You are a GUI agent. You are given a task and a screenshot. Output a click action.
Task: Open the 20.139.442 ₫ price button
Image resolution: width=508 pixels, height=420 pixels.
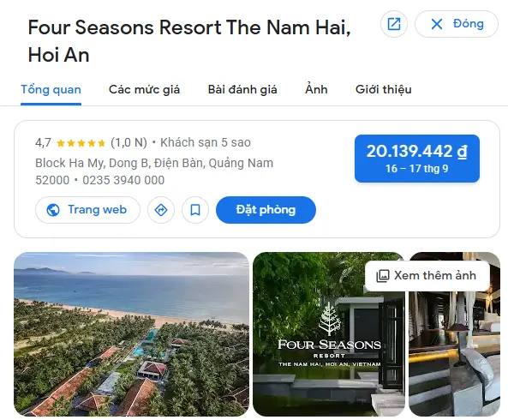point(417,159)
